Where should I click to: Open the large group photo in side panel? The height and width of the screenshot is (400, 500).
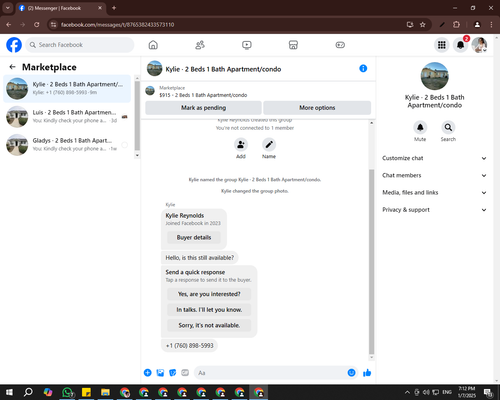[434, 76]
